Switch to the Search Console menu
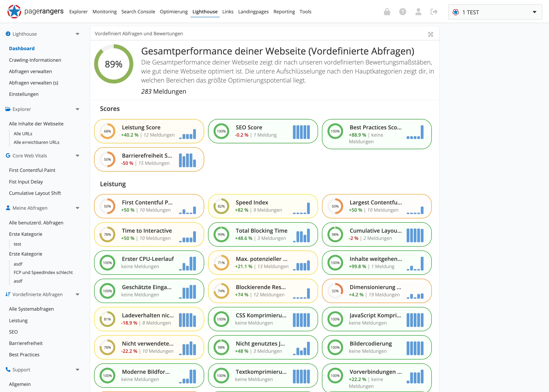The height and width of the screenshot is (392, 549). tap(138, 11)
